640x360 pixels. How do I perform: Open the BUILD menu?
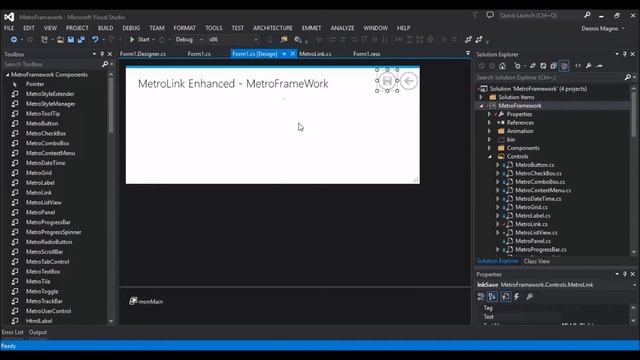click(105, 28)
